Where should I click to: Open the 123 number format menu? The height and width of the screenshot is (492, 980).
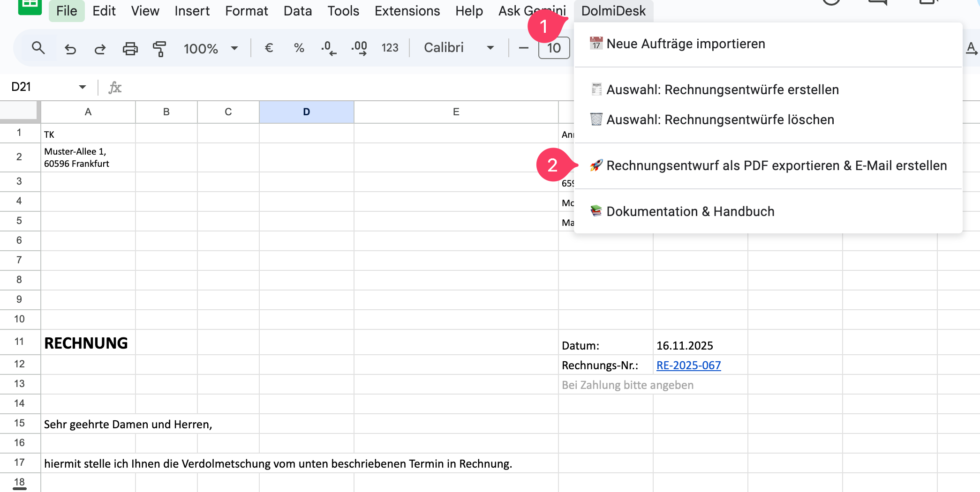(x=390, y=48)
